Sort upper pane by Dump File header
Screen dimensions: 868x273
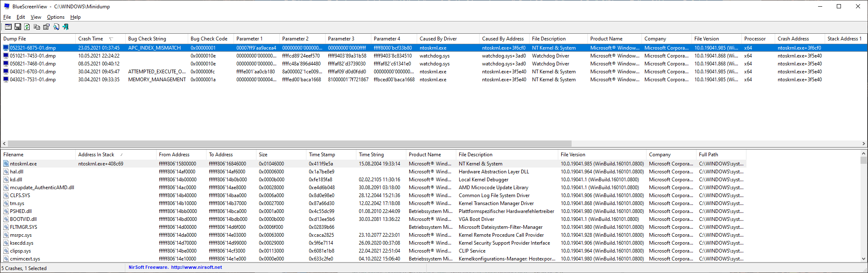coord(38,39)
